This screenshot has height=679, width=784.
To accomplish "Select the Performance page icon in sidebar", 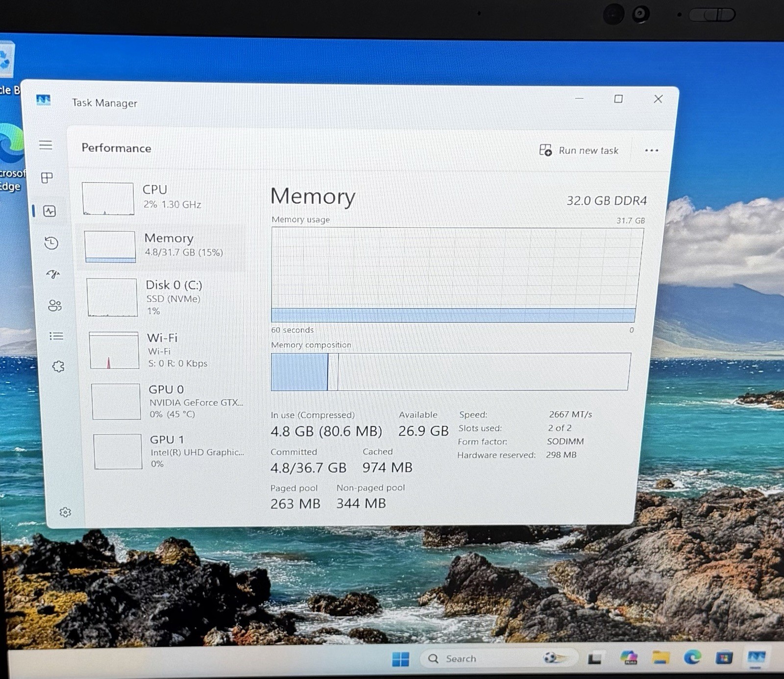I will 49,211.
